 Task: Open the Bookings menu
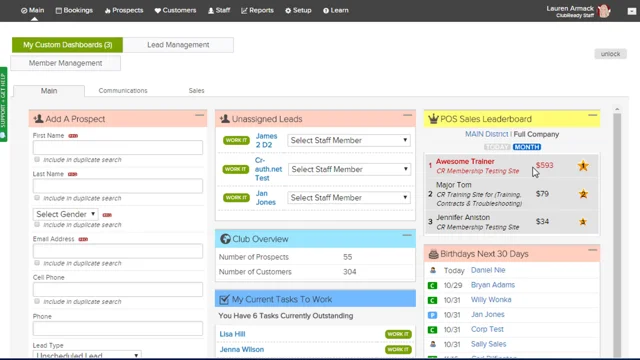[x=74, y=11]
